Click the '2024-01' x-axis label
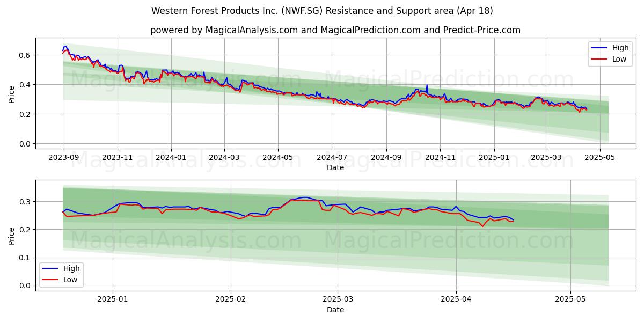This screenshot has height=322, width=644. click(171, 158)
